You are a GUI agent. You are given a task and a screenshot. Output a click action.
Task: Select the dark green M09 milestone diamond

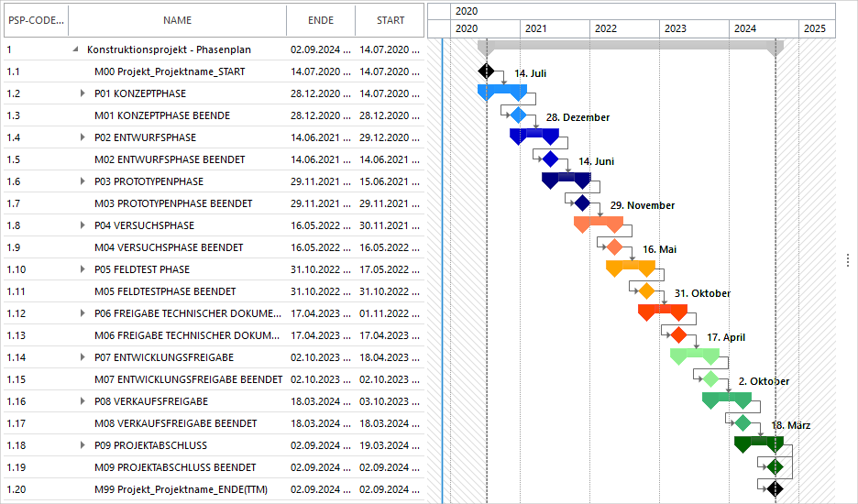[x=775, y=466]
